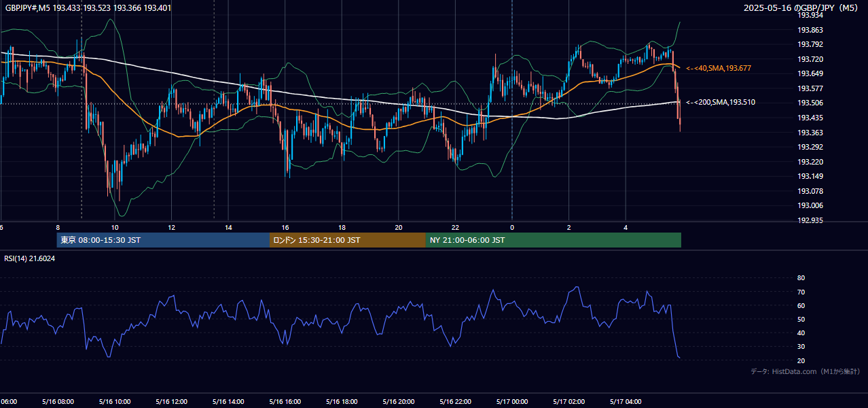Click the 5/16 10:00 time label

[x=115, y=402]
